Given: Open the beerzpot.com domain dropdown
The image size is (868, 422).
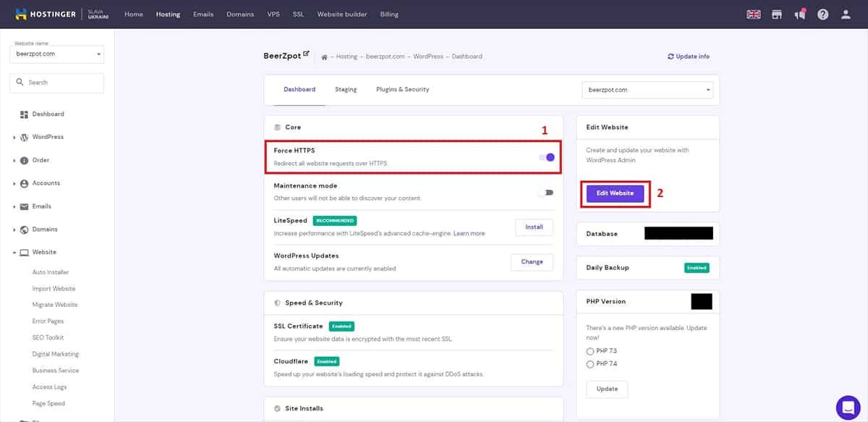Looking at the screenshot, I should click(647, 90).
